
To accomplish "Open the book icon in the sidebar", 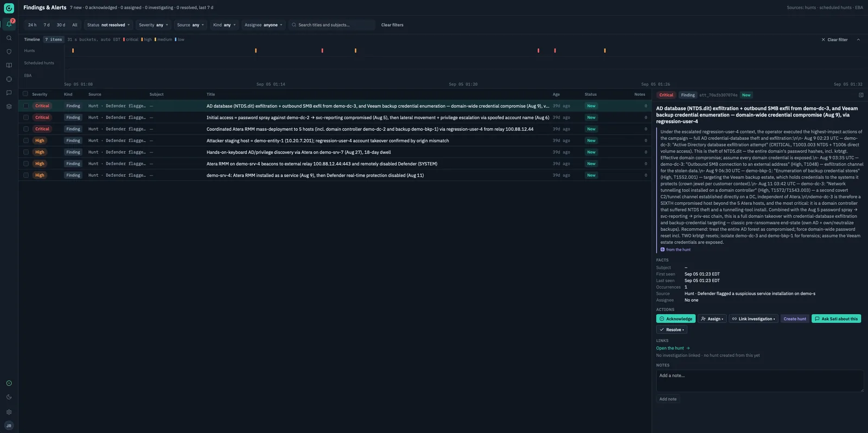I will pyautogui.click(x=9, y=66).
